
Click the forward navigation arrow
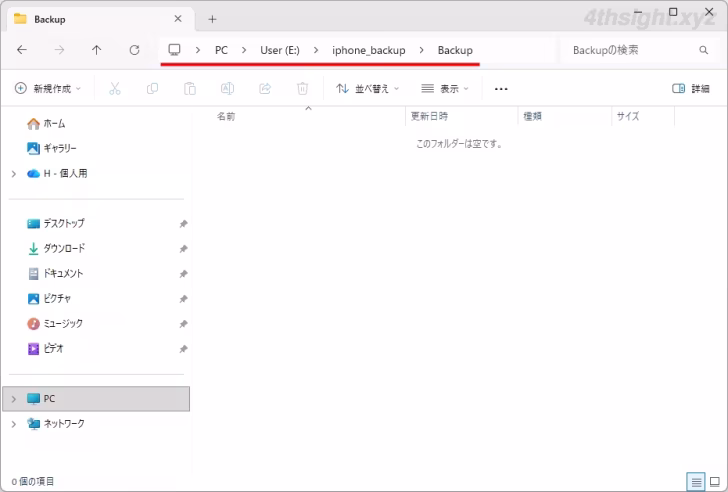tap(59, 50)
